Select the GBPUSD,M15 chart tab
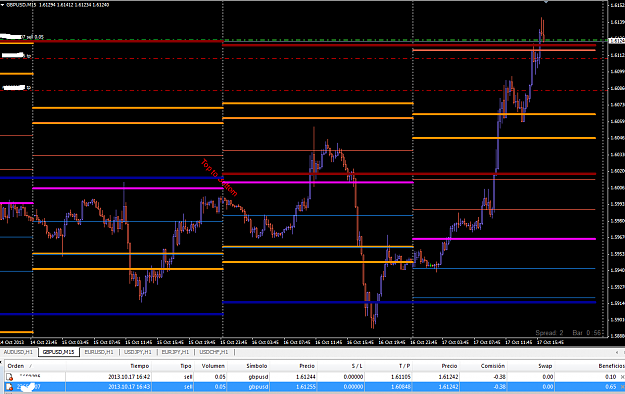 coord(59,352)
